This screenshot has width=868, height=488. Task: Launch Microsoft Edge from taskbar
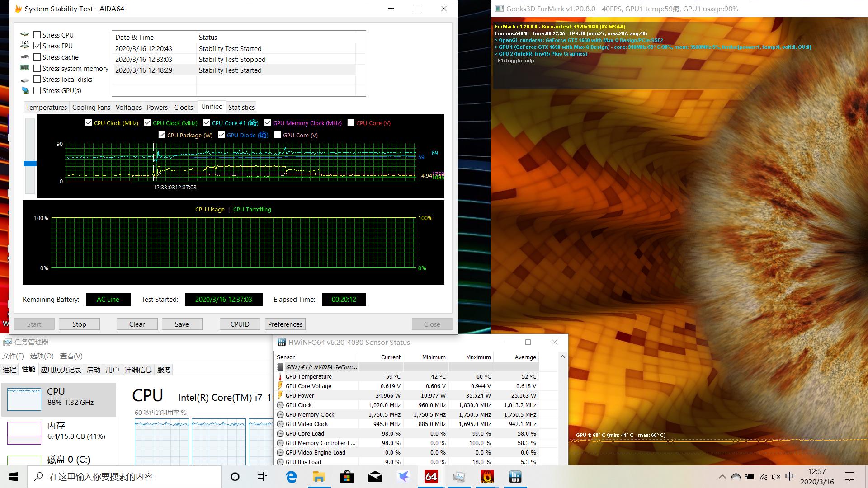291,477
